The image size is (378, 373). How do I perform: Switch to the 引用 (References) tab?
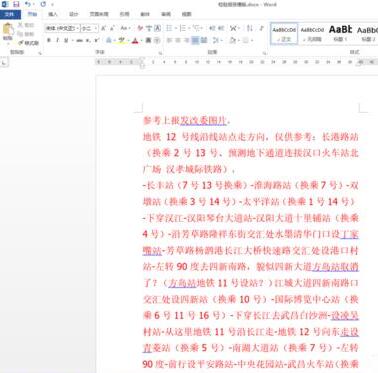124,14
